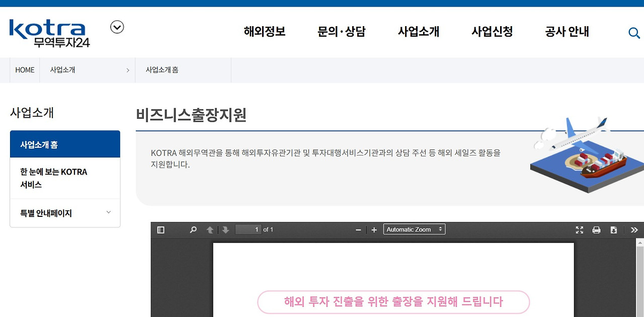Click the KOTRA 해외무역관 description paragraph
The height and width of the screenshot is (317, 644).
(x=326, y=158)
